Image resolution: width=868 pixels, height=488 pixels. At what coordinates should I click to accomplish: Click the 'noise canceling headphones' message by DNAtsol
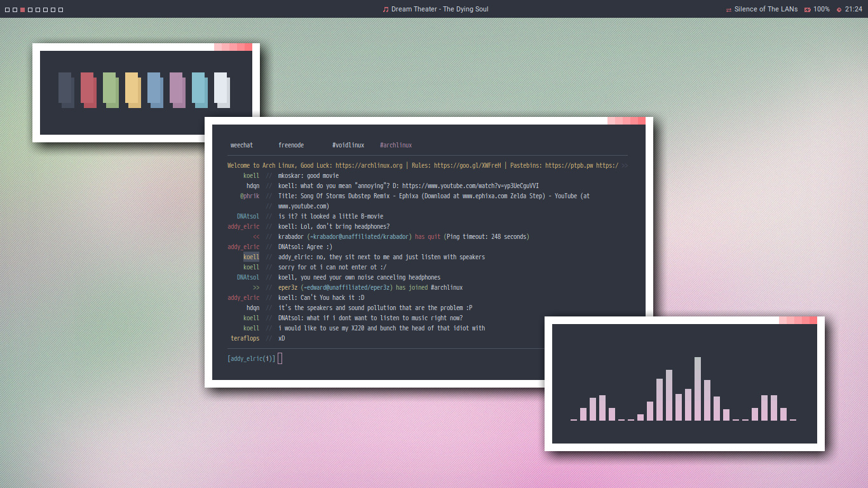(359, 277)
